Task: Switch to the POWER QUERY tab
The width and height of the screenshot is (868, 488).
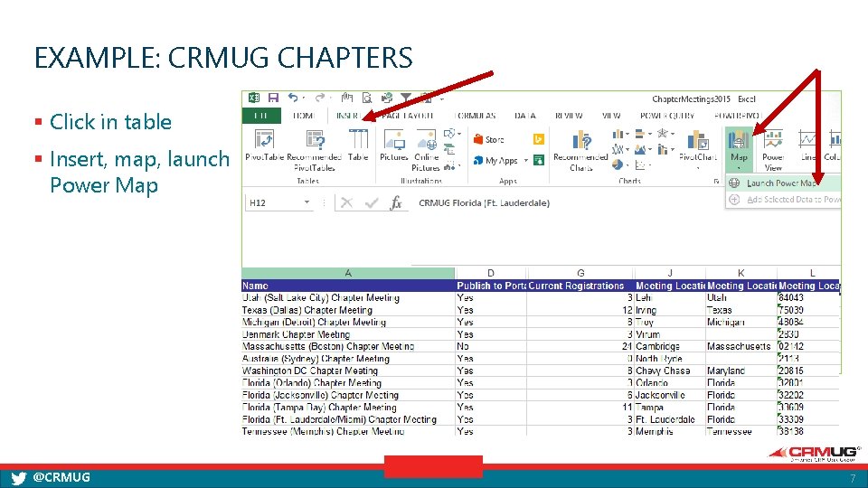Action: point(667,116)
